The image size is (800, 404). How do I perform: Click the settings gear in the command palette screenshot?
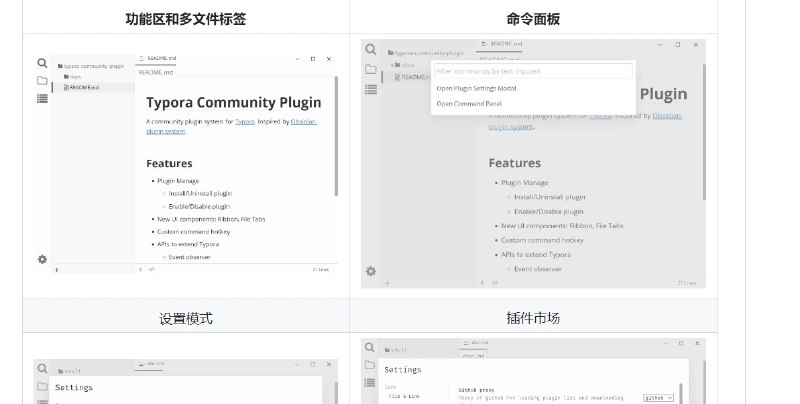(370, 271)
